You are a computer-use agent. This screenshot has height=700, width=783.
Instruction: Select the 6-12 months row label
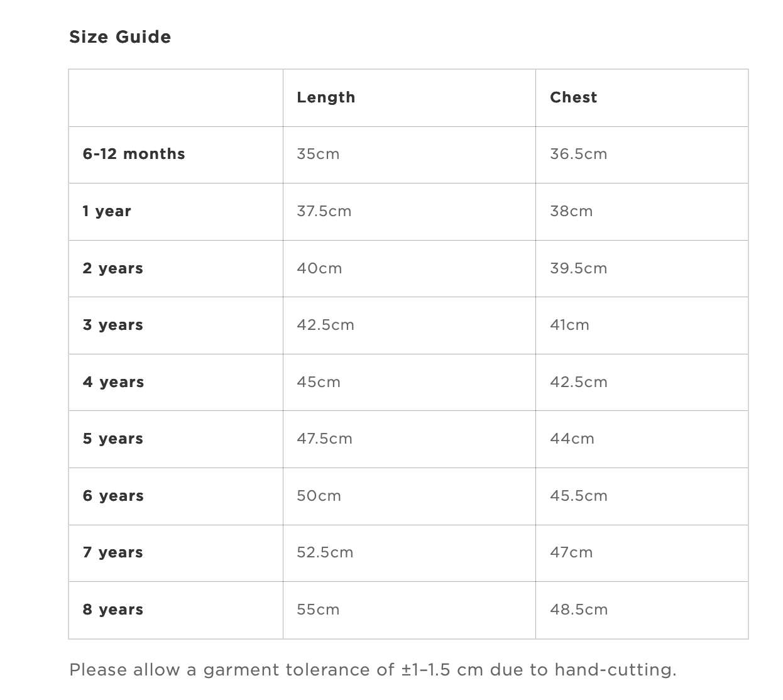(x=134, y=154)
